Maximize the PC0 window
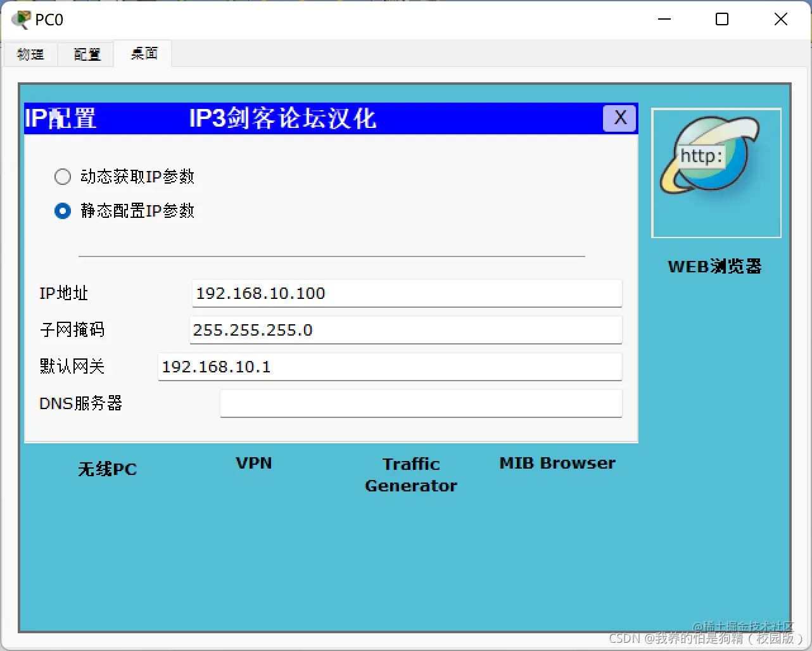The image size is (812, 651). tap(722, 19)
